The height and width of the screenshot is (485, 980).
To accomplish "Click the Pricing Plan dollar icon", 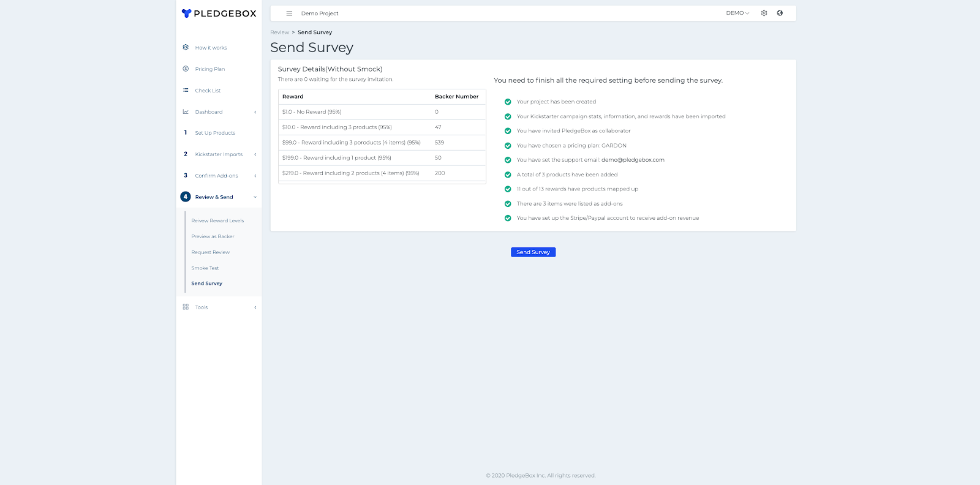I will (186, 69).
